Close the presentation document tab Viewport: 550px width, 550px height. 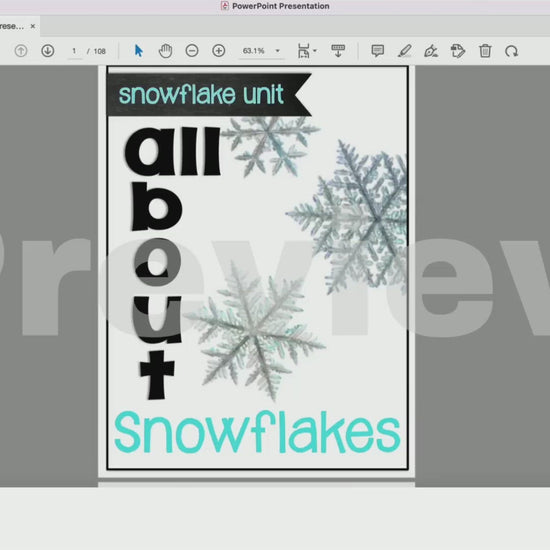click(33, 26)
